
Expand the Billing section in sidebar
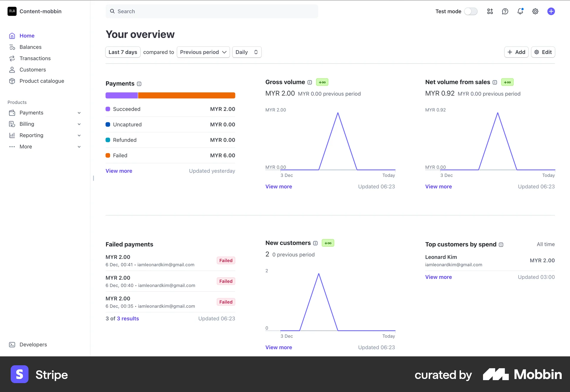point(27,124)
